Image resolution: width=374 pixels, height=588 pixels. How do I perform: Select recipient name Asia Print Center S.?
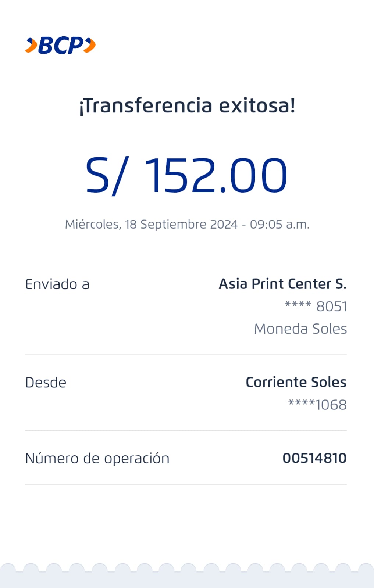pyautogui.click(x=282, y=284)
